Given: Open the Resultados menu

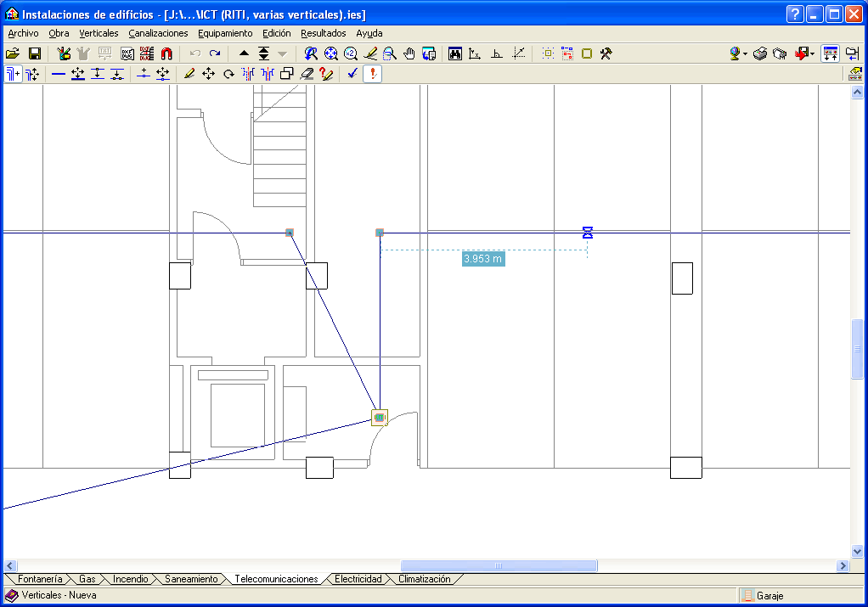Looking at the screenshot, I should (x=323, y=33).
